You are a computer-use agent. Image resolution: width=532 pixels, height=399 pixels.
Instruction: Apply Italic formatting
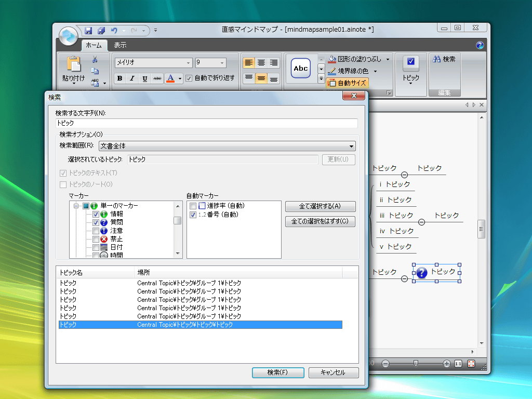click(x=132, y=78)
